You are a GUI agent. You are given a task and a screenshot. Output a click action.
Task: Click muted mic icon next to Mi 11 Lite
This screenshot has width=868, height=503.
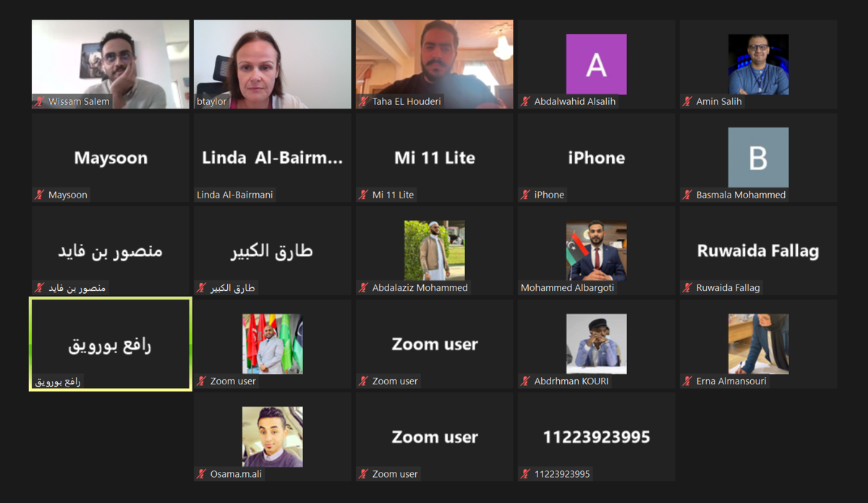[x=364, y=195]
